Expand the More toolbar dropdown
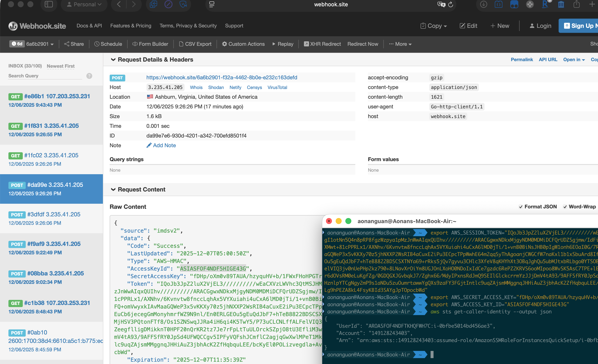Image resolution: width=598 pixels, height=364 pixels. pyautogui.click(x=400, y=44)
